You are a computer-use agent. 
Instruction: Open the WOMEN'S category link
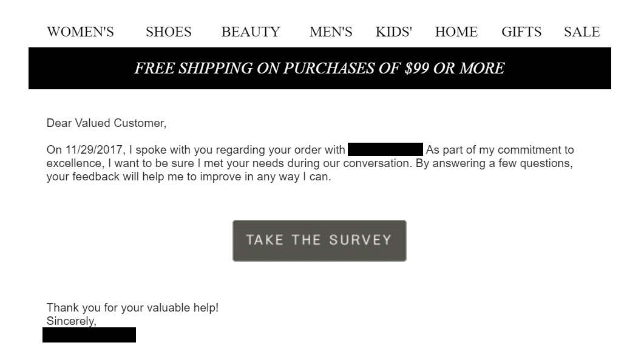point(80,32)
